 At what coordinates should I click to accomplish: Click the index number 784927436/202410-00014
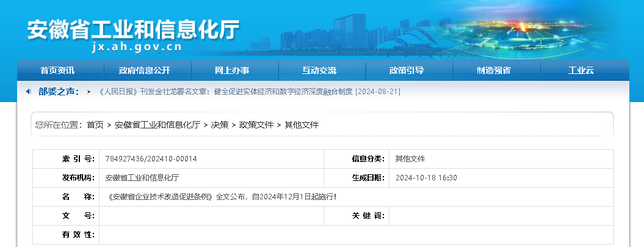[151, 159]
